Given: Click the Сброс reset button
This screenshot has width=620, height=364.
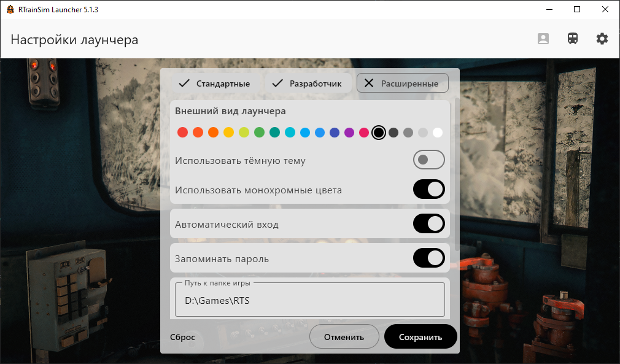Looking at the screenshot, I should [183, 337].
